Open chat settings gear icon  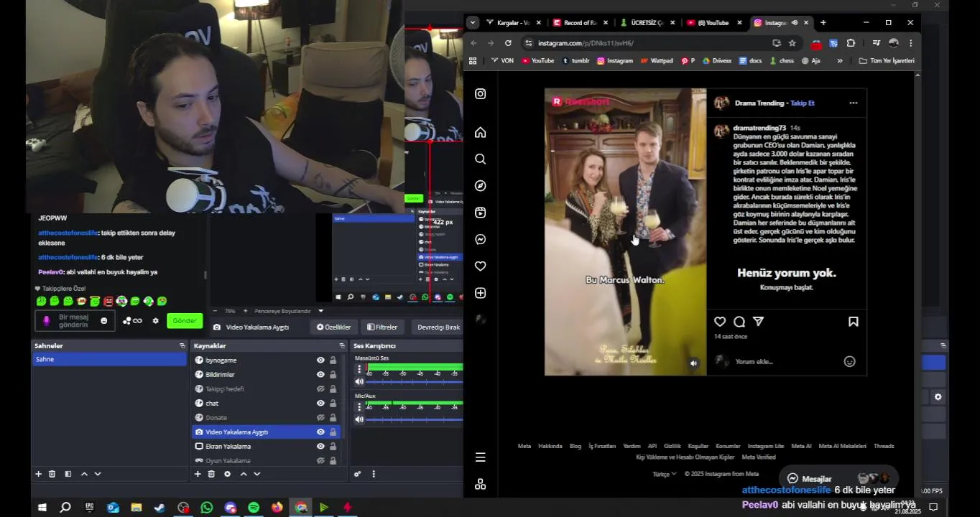coord(155,321)
